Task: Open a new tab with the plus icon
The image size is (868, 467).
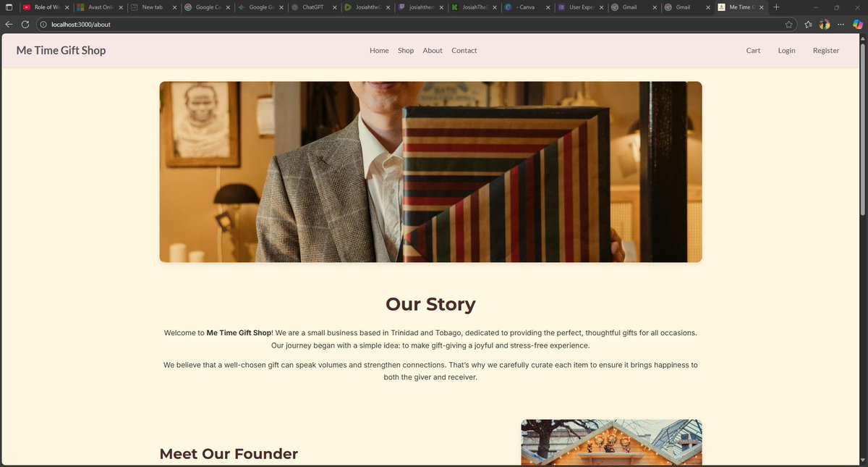Action: (x=776, y=7)
